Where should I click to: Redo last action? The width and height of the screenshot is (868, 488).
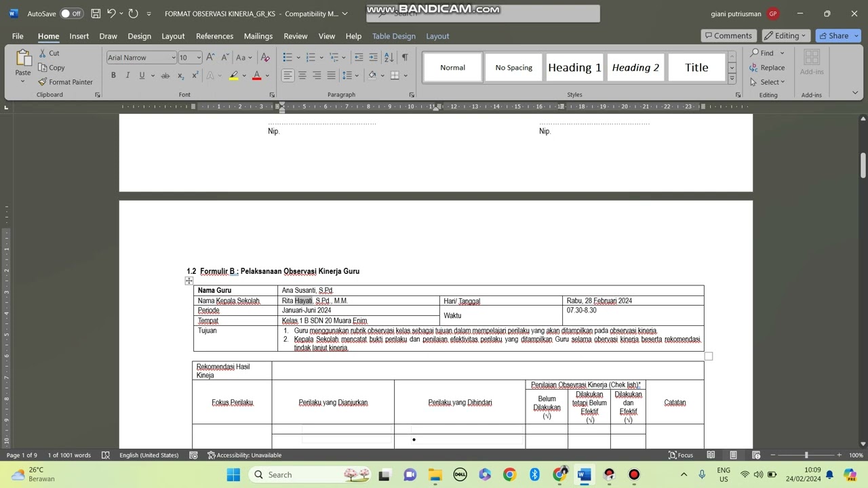pyautogui.click(x=133, y=14)
